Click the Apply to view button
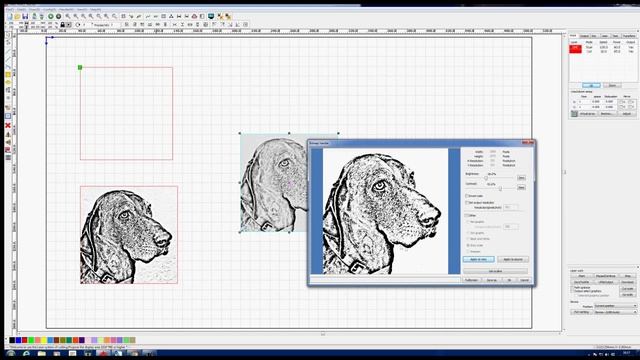 pos(479,259)
